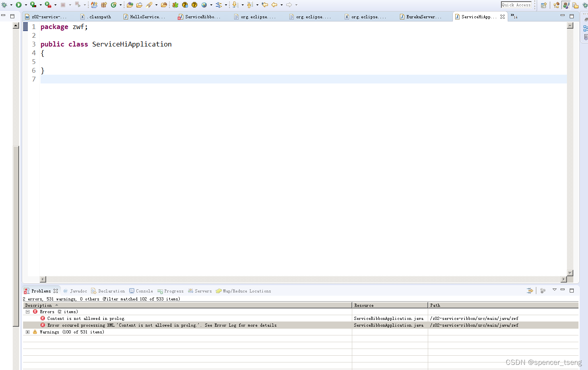Toggle Link with Editor in Problems view
Screen dimensions: 588x370
tap(530, 291)
